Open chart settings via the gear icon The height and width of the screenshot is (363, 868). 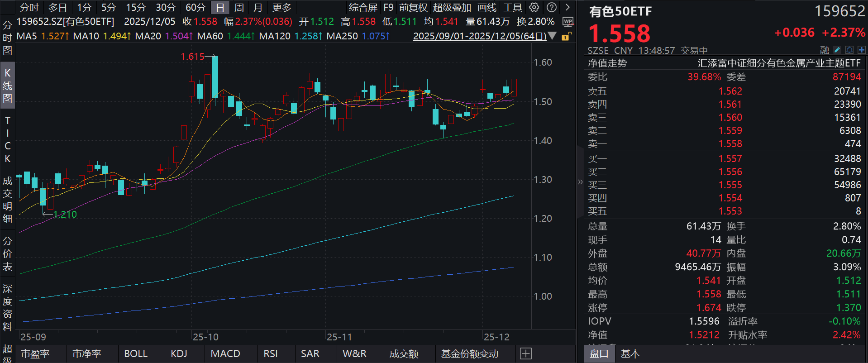tap(534, 7)
